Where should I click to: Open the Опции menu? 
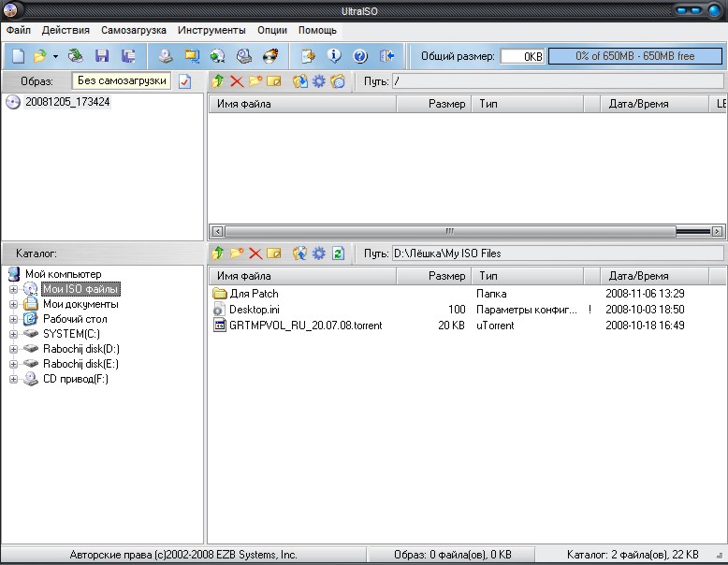coord(272,30)
